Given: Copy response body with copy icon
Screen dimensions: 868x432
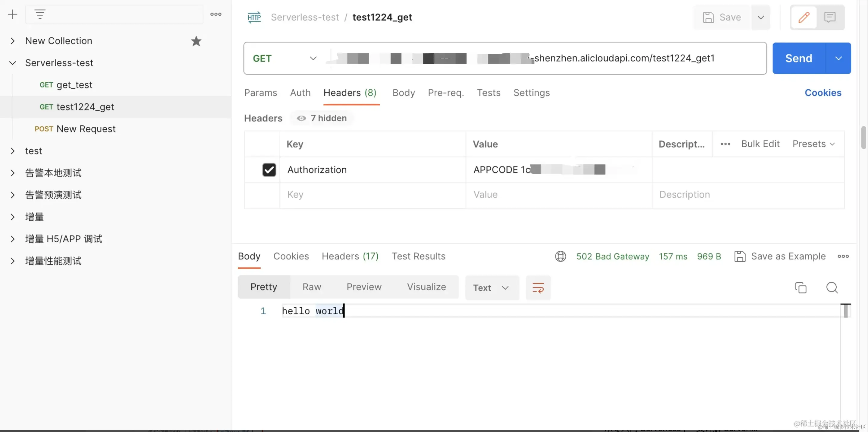Looking at the screenshot, I should tap(800, 288).
